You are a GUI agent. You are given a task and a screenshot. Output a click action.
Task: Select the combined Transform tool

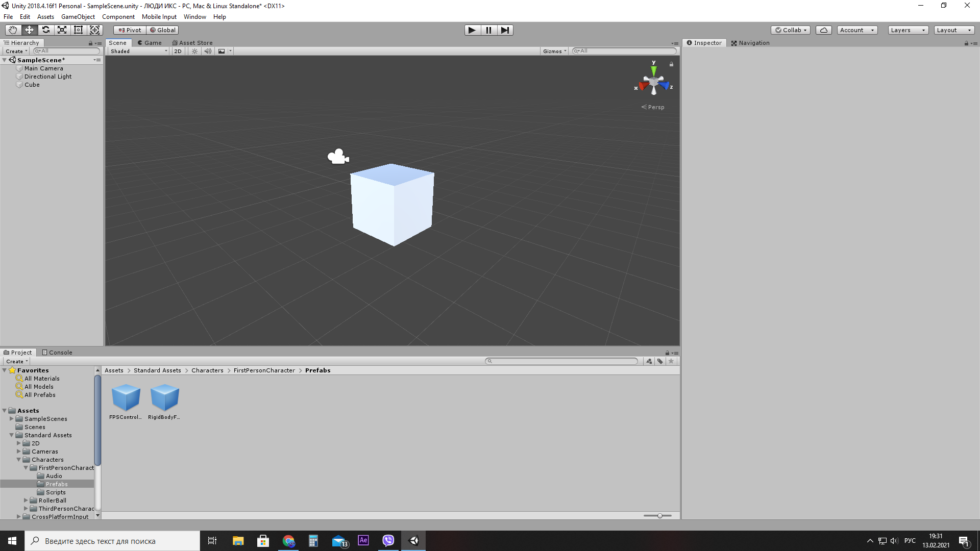(x=94, y=30)
